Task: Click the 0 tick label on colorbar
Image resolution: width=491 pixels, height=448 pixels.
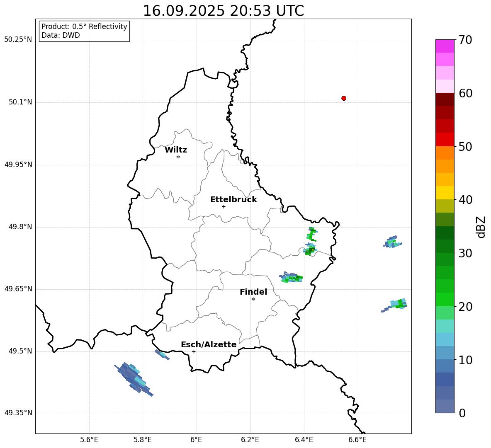Action: (462, 413)
